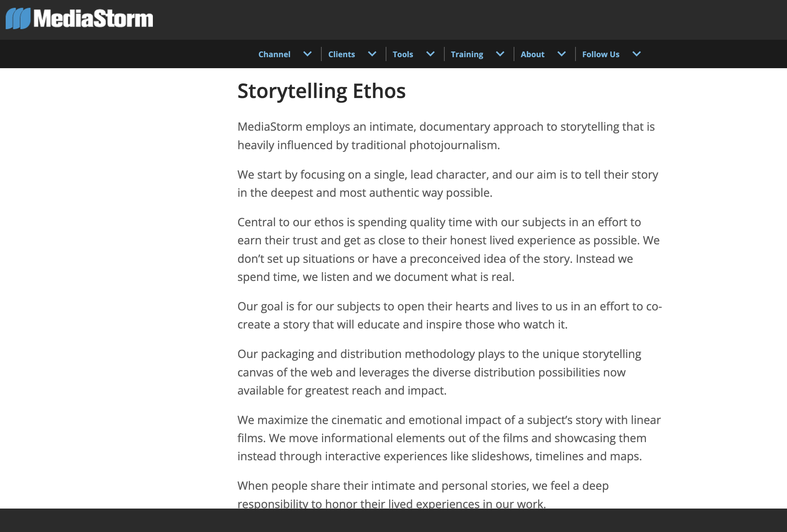
Task: Click the paragraph starting 'Our packaging and distribution'
Action: 439,372
